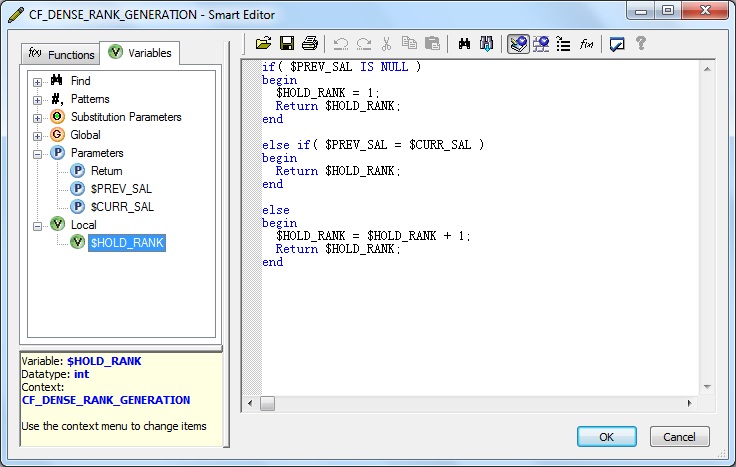Select the Return parameter item

click(107, 171)
